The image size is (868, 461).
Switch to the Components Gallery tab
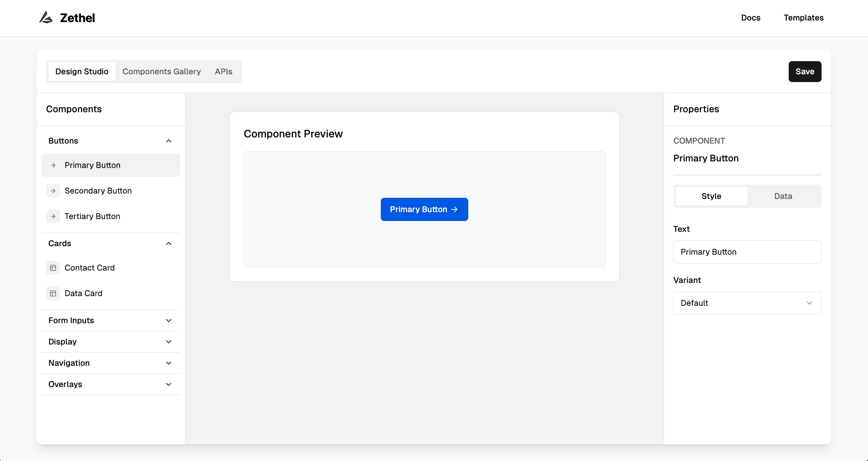point(162,72)
